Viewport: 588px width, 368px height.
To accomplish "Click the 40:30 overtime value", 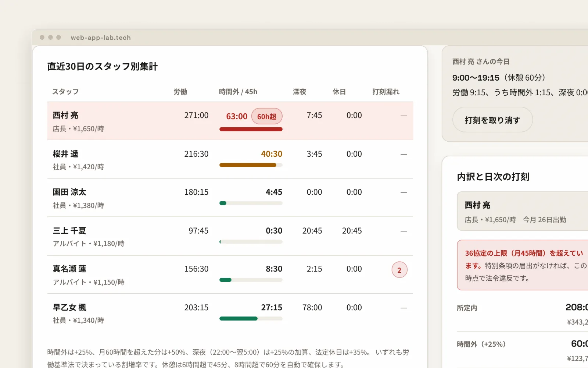I will click(x=272, y=154).
